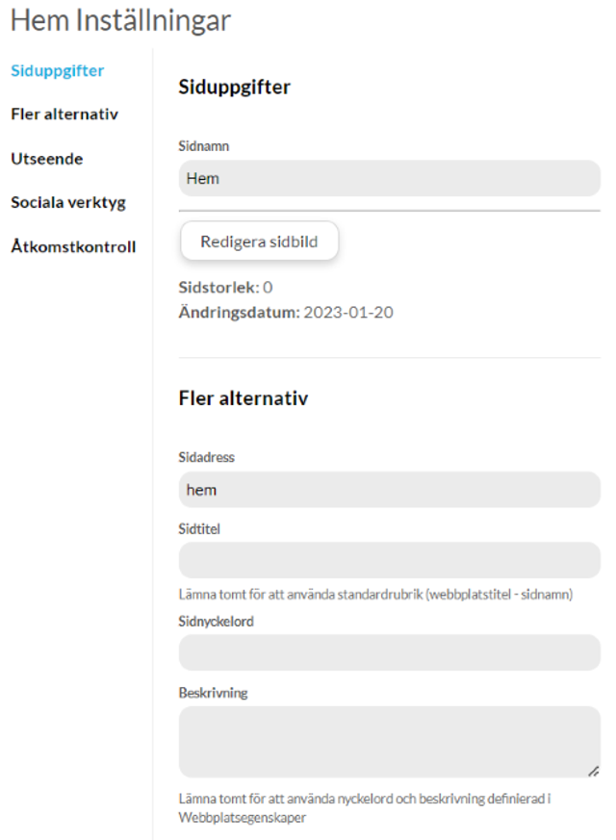616x840 pixels.
Task: Open Sociala verktyg in sidebar
Action: tap(68, 202)
